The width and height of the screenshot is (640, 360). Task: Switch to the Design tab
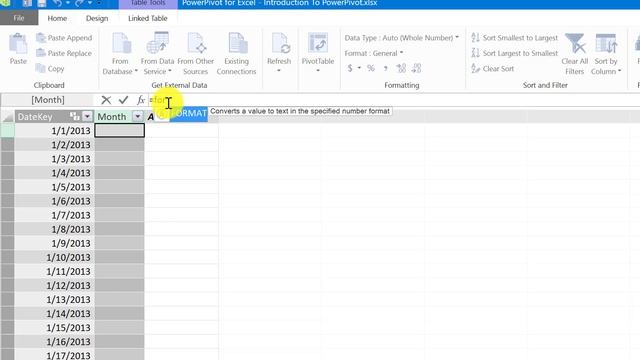click(x=97, y=18)
